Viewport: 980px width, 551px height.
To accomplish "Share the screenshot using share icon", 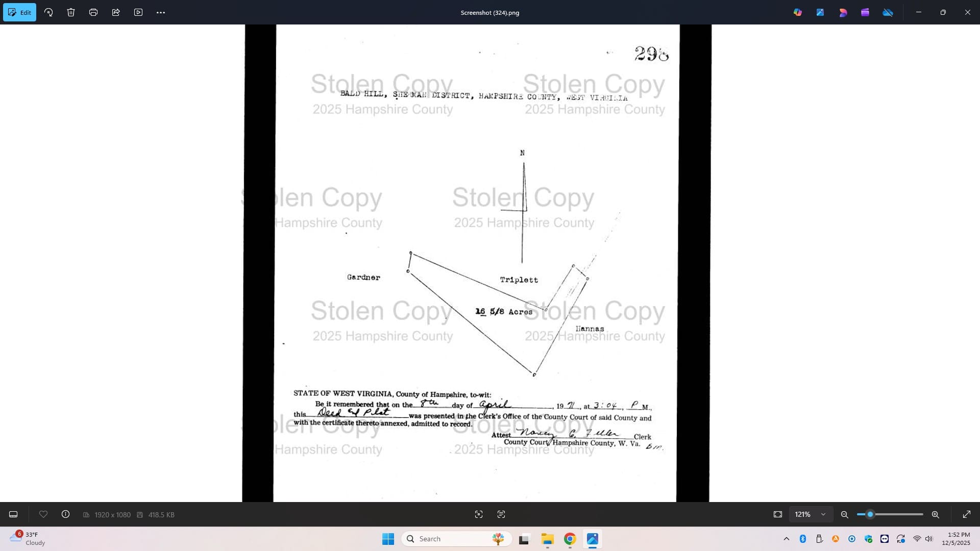I will click(x=116, y=12).
